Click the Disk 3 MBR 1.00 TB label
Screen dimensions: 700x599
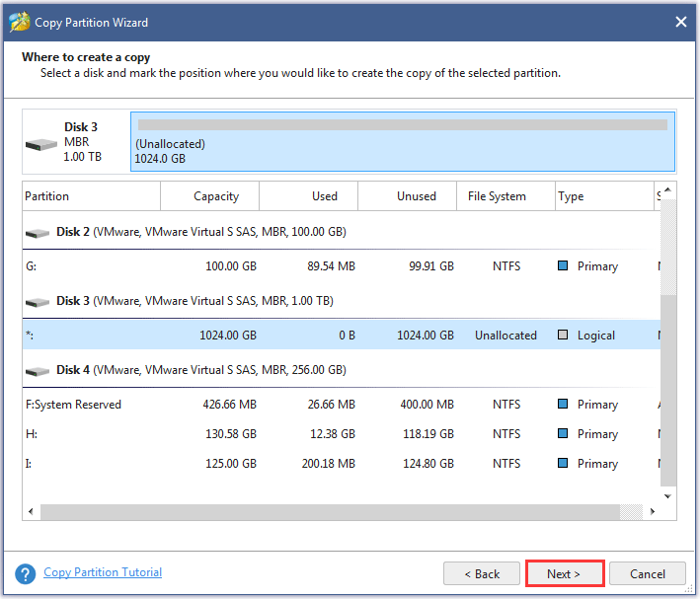tap(82, 142)
